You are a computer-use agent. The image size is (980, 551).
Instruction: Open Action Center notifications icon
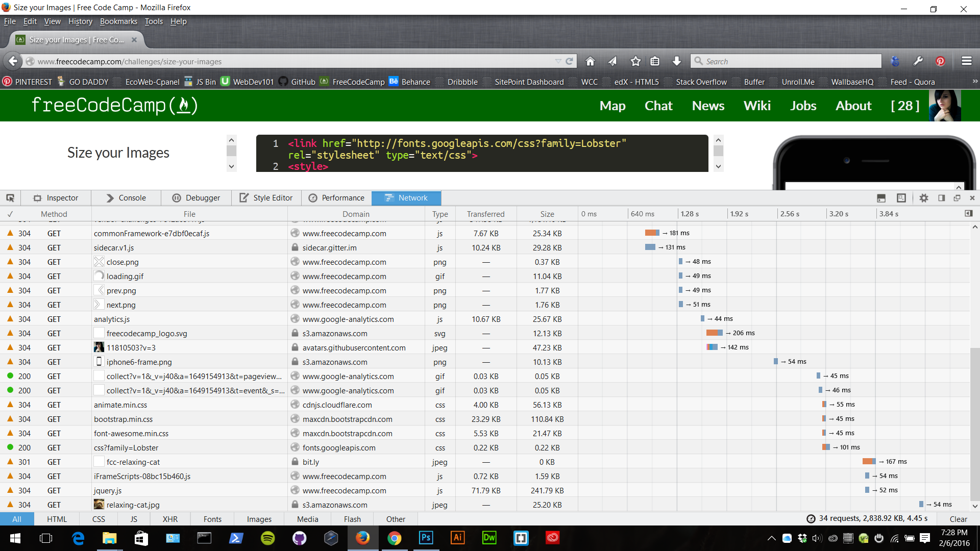[x=925, y=538]
